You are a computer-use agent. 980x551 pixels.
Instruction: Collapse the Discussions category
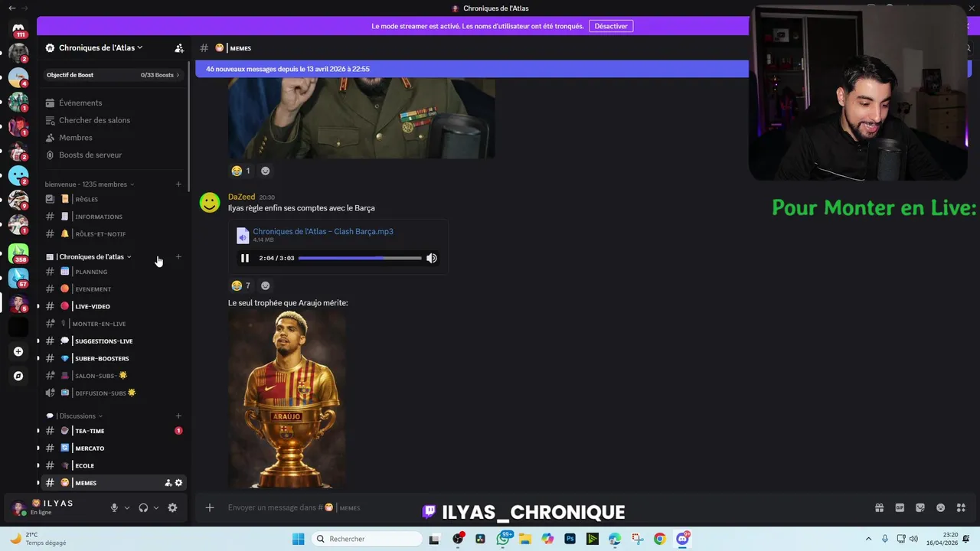[x=74, y=416]
